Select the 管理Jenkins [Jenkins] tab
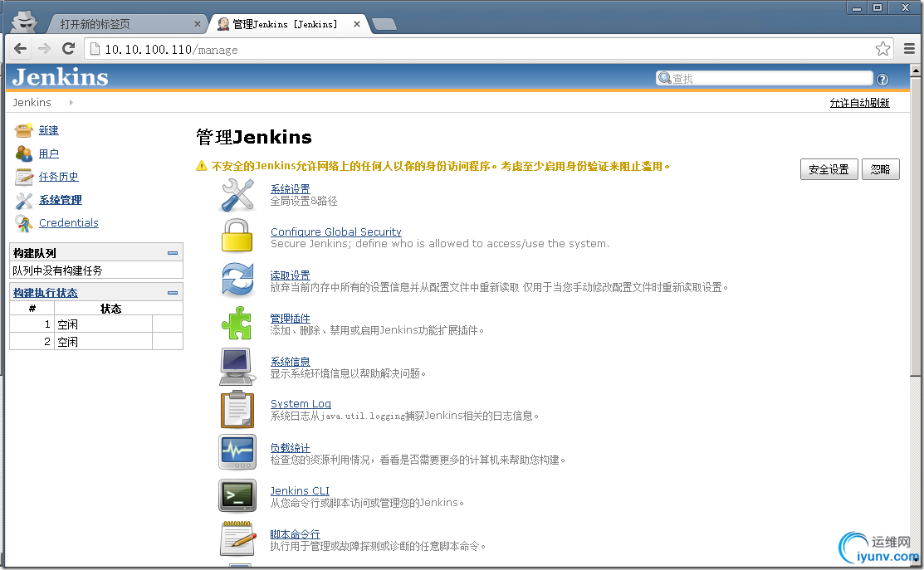 [290, 24]
